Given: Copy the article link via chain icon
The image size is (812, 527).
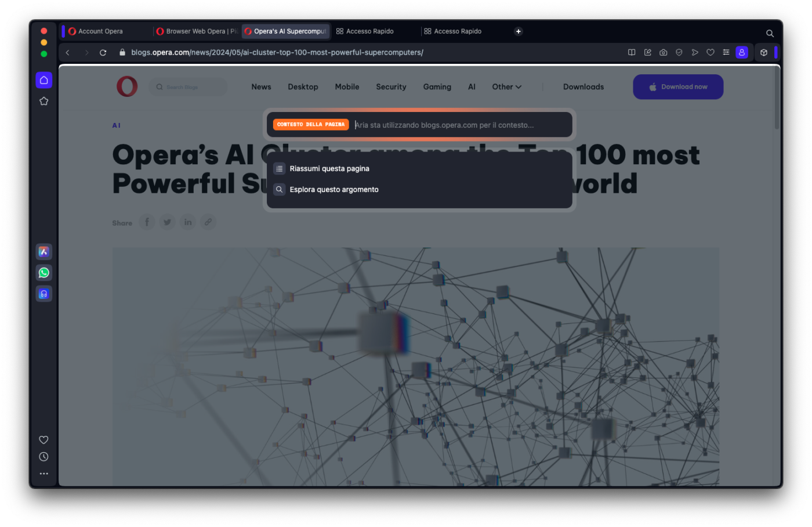Looking at the screenshot, I should tap(208, 222).
